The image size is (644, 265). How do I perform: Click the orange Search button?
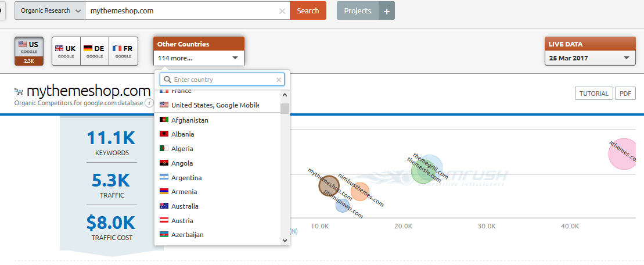coord(308,10)
